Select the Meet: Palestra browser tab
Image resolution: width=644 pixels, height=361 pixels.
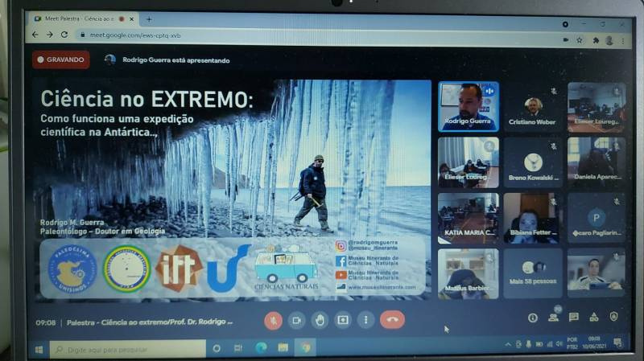point(82,18)
